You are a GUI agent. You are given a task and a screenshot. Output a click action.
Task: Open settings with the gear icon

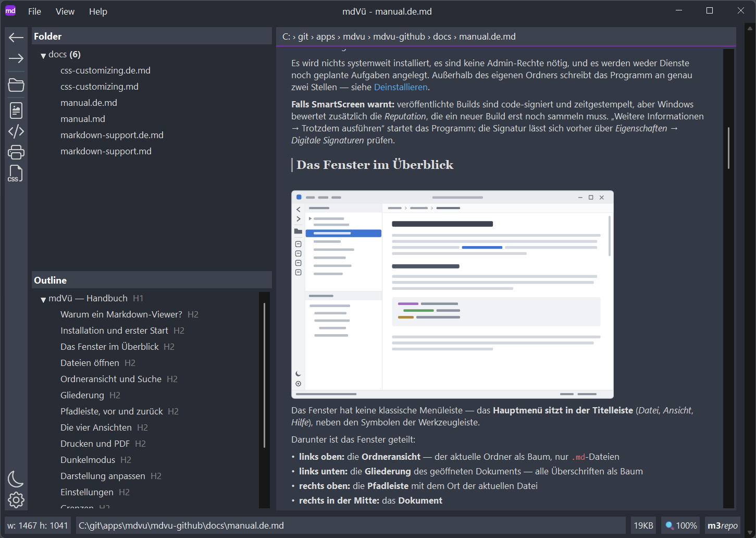(16, 500)
